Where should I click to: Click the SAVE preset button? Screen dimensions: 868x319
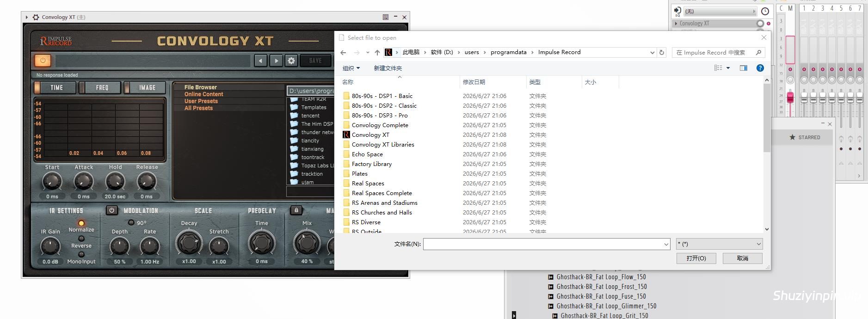[315, 61]
